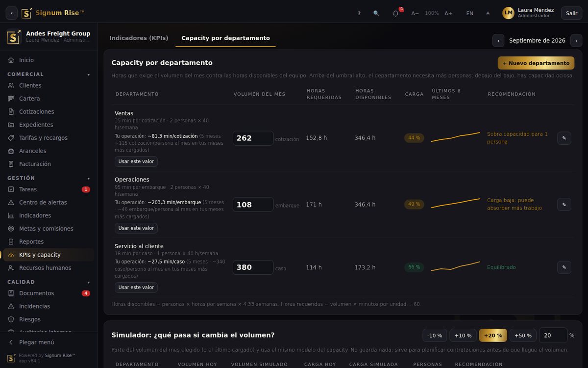Collapse the CALIDAD section
Viewport: 588px width, 368px height.
point(49,282)
